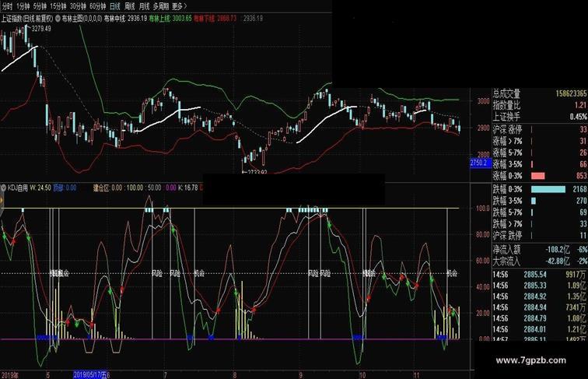Click the 布林主图(0,0,0,0) indicator label
Image resolution: width=588 pixels, height=379 pixels.
tap(82, 18)
